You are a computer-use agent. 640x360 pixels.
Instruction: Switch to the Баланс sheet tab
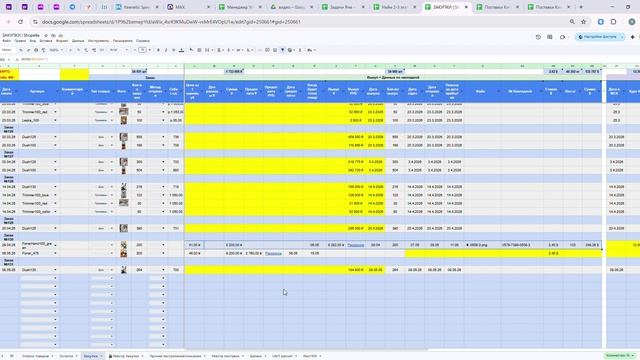[x=256, y=356]
